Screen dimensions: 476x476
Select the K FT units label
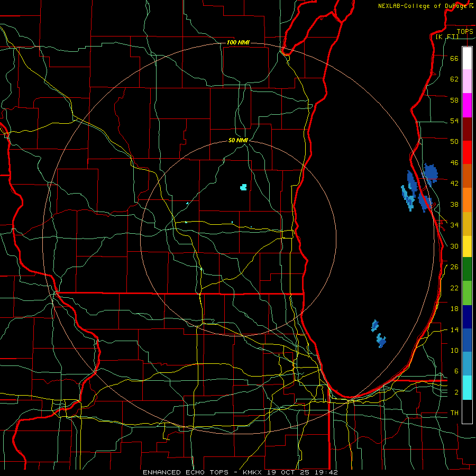[x=447, y=36]
